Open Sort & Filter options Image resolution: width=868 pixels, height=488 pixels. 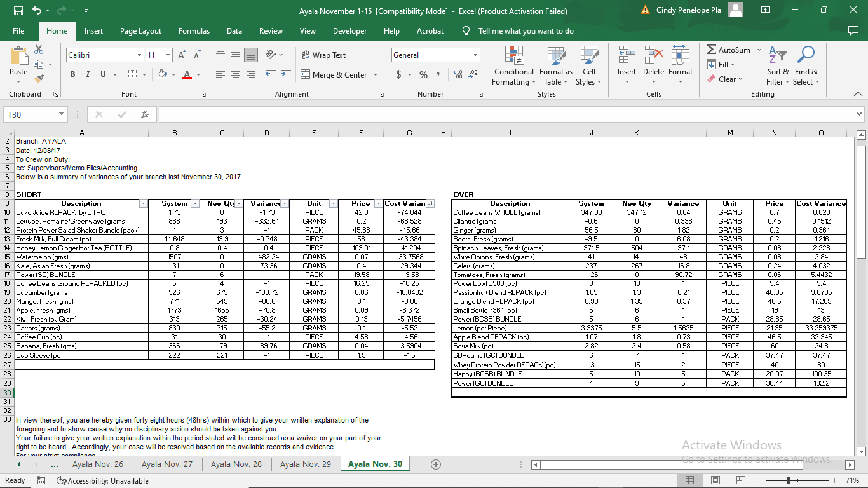coord(778,65)
